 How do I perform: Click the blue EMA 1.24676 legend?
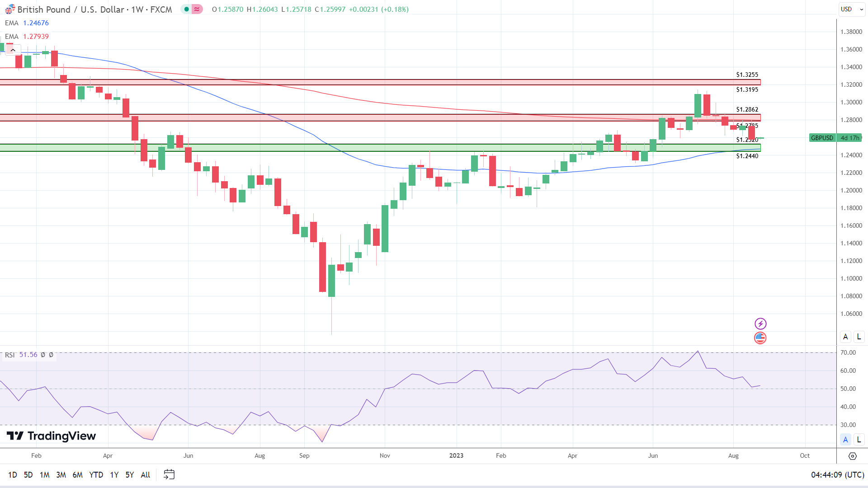[27, 23]
